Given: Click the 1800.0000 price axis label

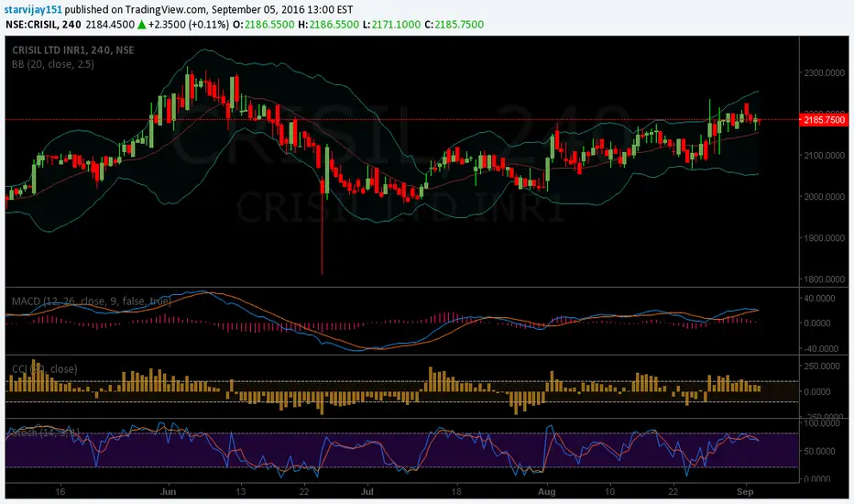Looking at the screenshot, I should [x=824, y=279].
